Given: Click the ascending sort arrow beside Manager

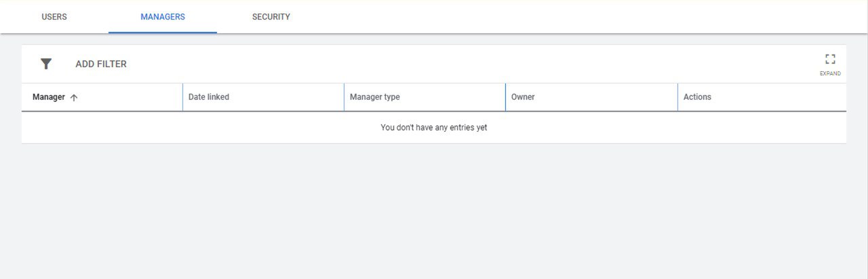Looking at the screenshot, I should [x=74, y=98].
